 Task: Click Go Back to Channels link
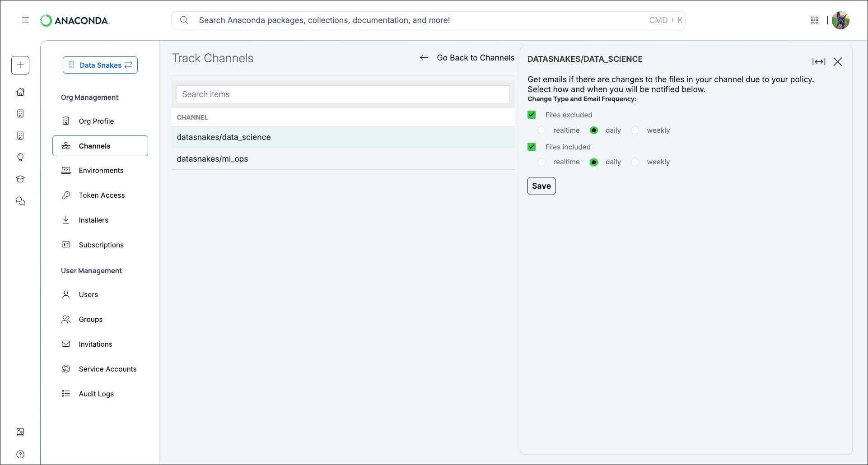pos(476,58)
